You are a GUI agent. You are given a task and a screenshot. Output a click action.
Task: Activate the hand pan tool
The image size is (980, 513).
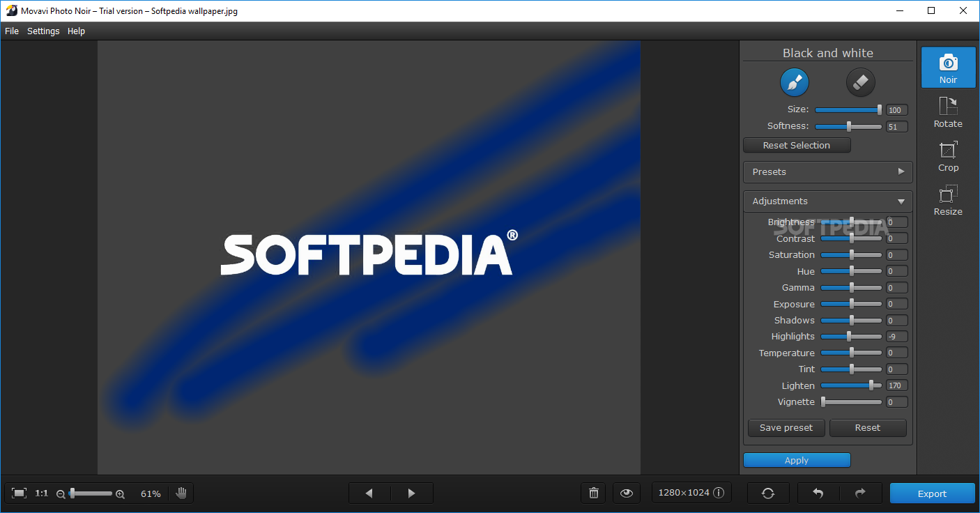(181, 493)
